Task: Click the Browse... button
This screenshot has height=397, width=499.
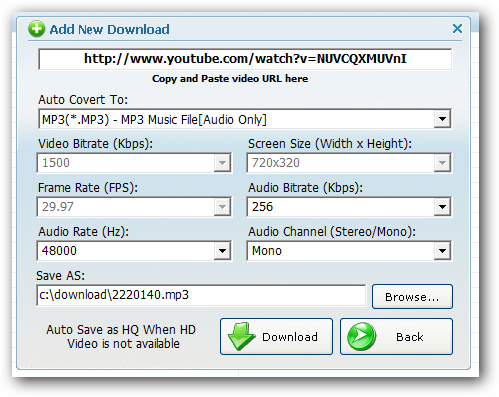Action: (x=412, y=297)
